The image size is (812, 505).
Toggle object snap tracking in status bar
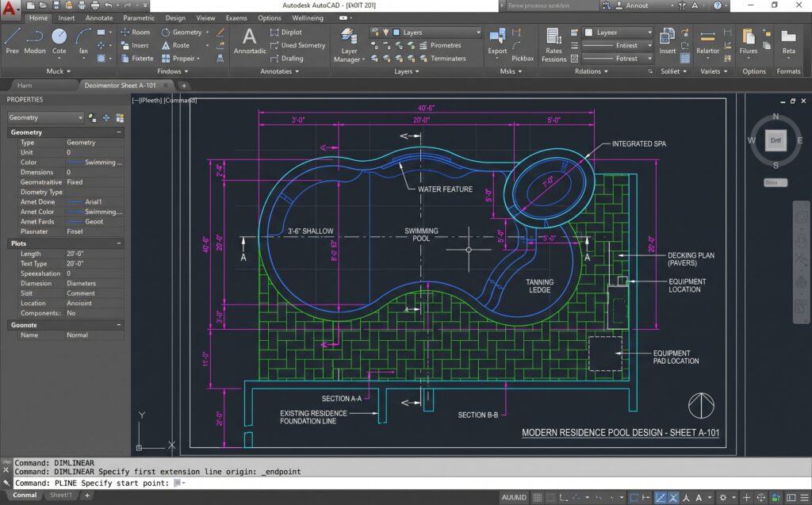(661, 497)
